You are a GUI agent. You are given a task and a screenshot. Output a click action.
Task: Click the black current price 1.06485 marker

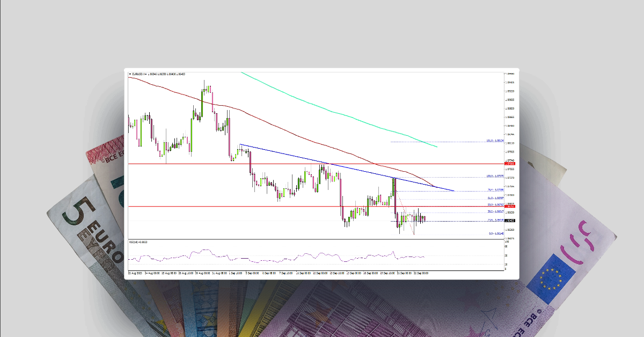coord(510,219)
